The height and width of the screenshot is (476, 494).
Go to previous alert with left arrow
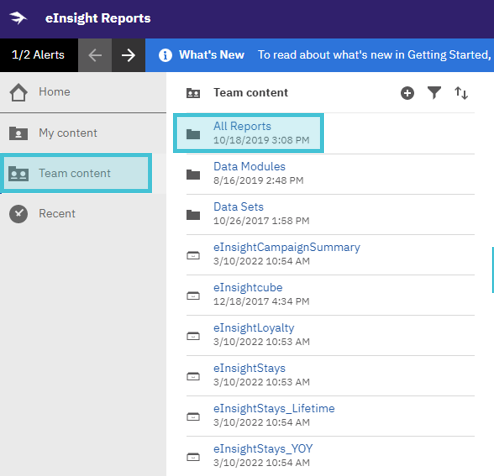coord(95,55)
